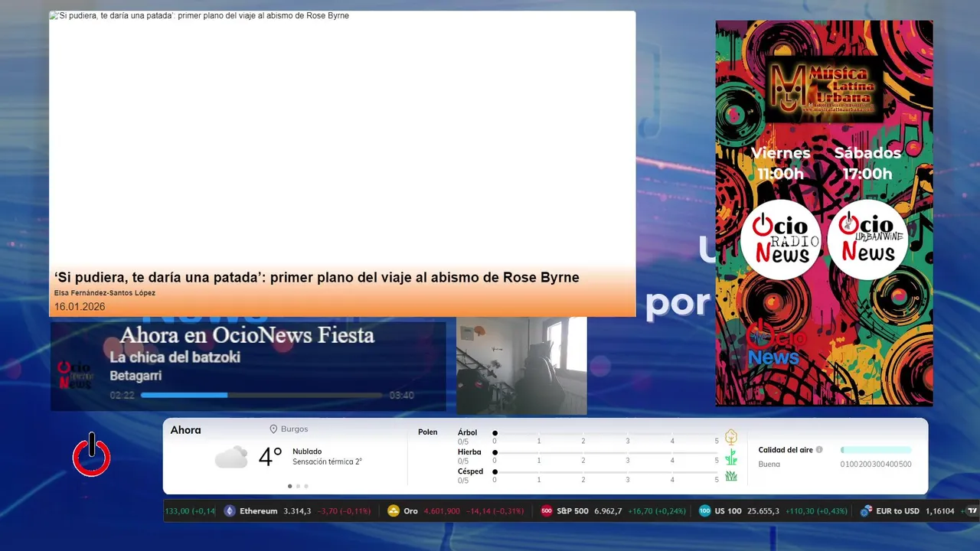Image resolution: width=980 pixels, height=551 pixels.
Task: Click Sensación térmica 2° text
Action: click(x=327, y=462)
